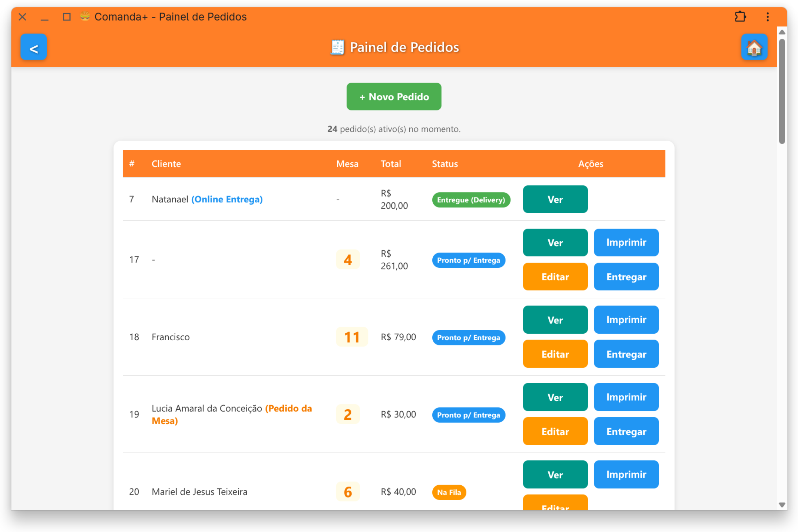Screen dimensions: 798x532
Task: Click the scrollbar down arrow
Action: [782, 505]
